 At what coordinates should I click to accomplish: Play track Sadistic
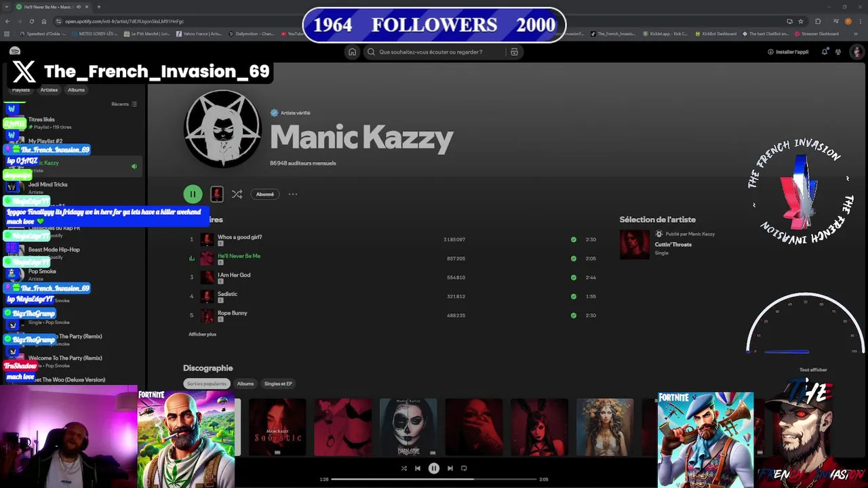[227, 294]
